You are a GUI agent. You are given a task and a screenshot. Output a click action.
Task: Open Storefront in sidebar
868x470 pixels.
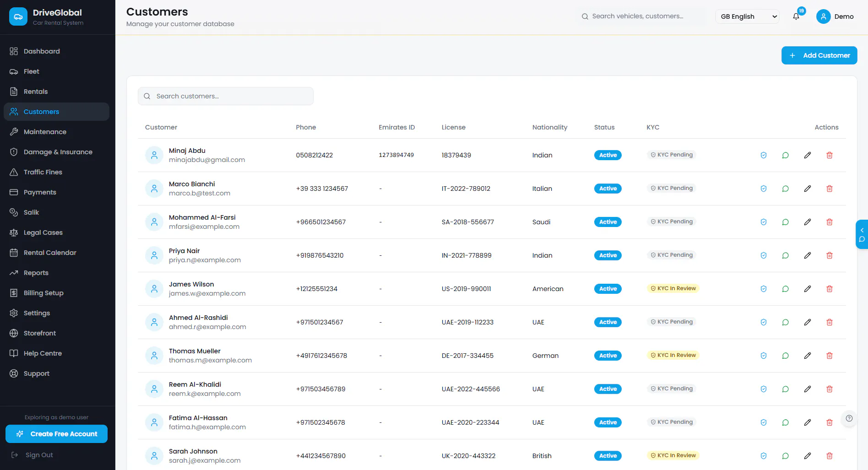(x=56, y=333)
